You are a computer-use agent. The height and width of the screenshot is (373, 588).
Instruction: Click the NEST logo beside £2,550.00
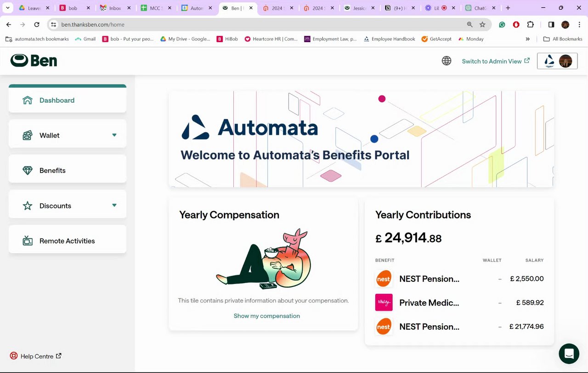pos(384,278)
